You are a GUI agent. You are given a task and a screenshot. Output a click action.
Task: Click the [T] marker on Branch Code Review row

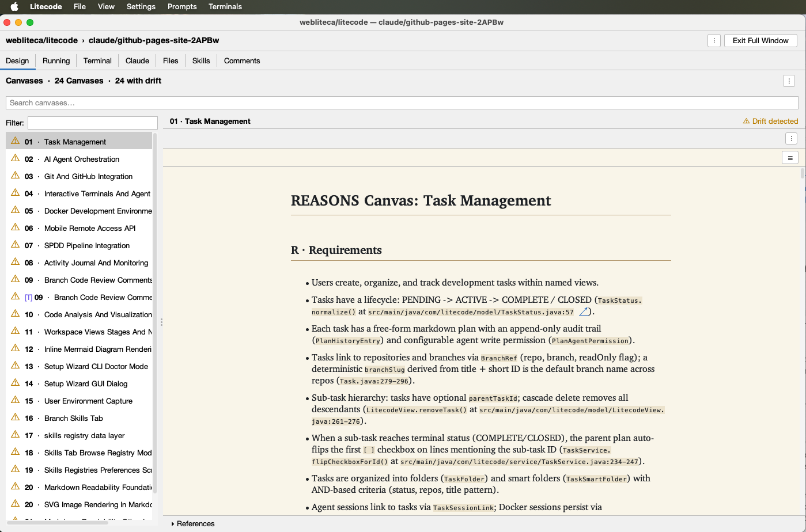pos(28,297)
